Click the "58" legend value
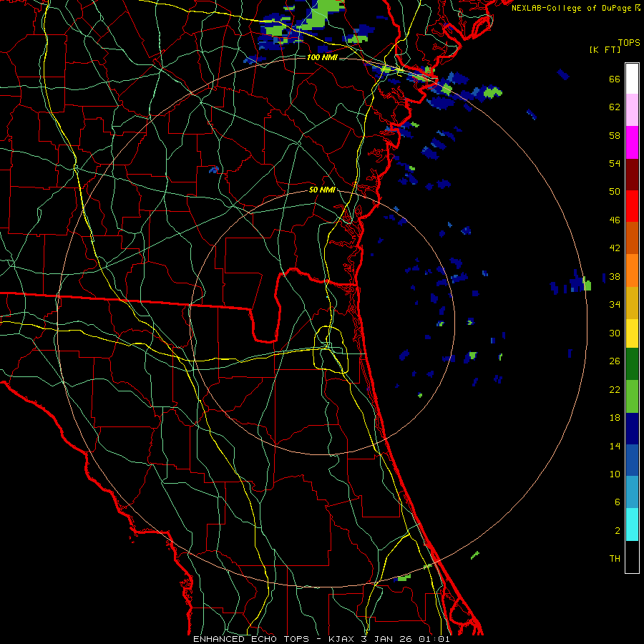This screenshot has height=644, width=644. (615, 135)
